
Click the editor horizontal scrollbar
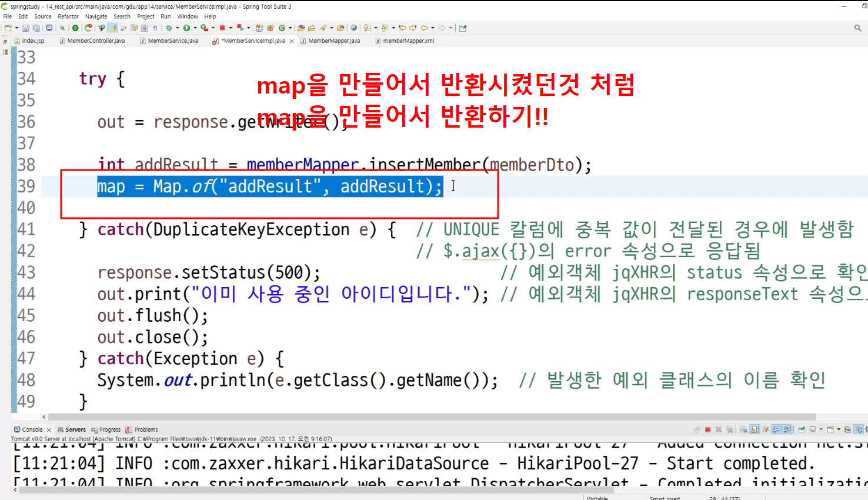[431, 416]
